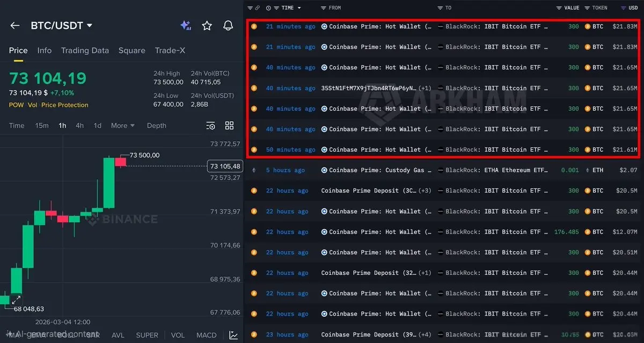Screen dimensions: 644x343
Task: Expand the More intervals dropdown
Action: coord(123,126)
